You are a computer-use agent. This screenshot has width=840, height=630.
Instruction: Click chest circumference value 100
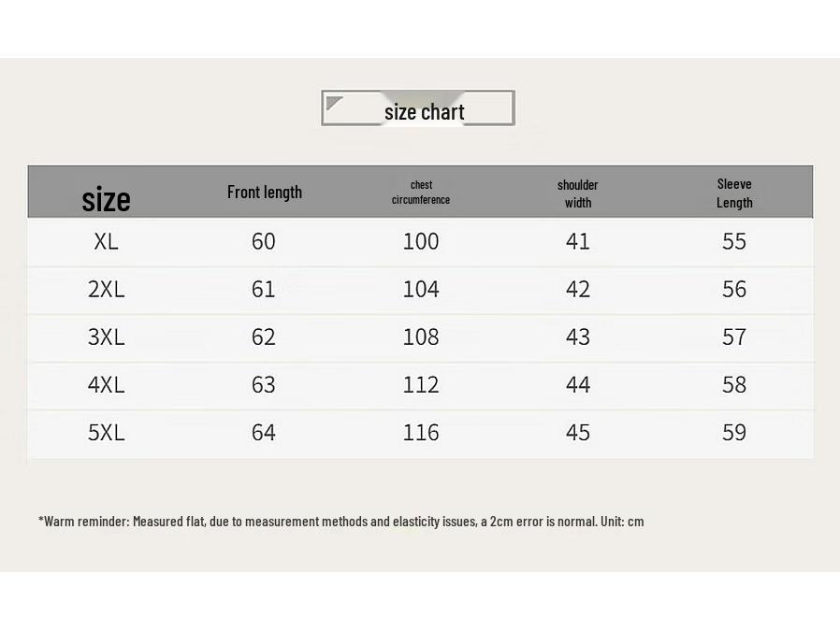tap(421, 241)
